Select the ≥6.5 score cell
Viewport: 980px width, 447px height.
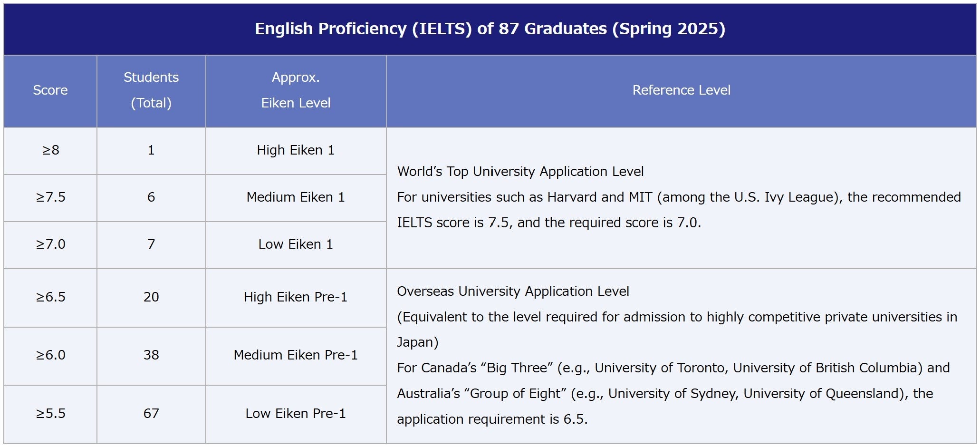pyautogui.click(x=50, y=297)
